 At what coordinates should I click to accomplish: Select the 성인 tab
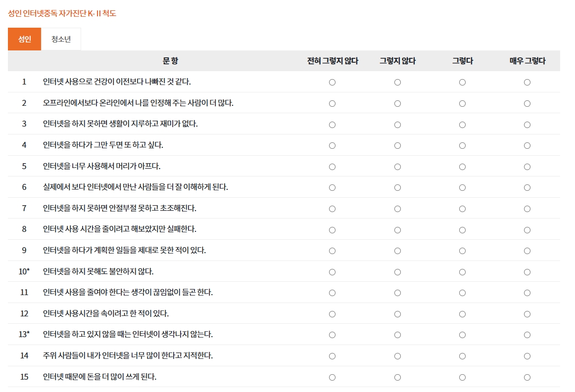tap(24, 40)
